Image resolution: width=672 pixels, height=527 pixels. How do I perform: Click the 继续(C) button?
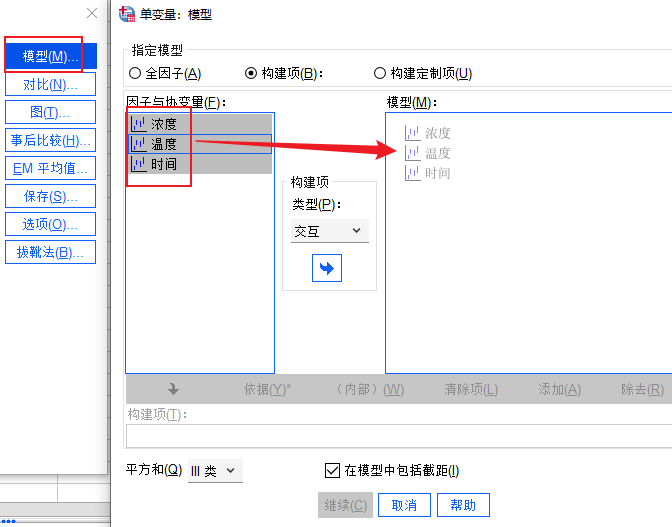tap(345, 505)
